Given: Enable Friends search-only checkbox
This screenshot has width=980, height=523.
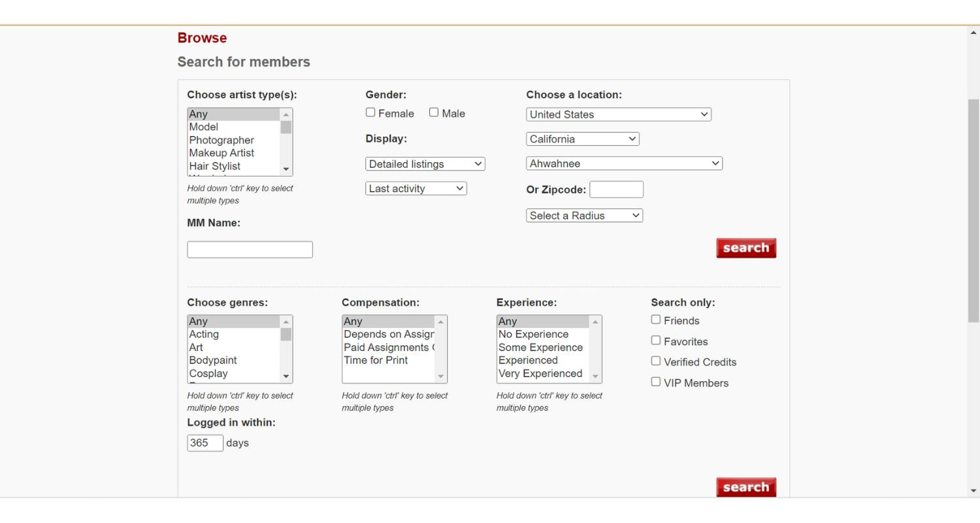Looking at the screenshot, I should click(x=656, y=320).
